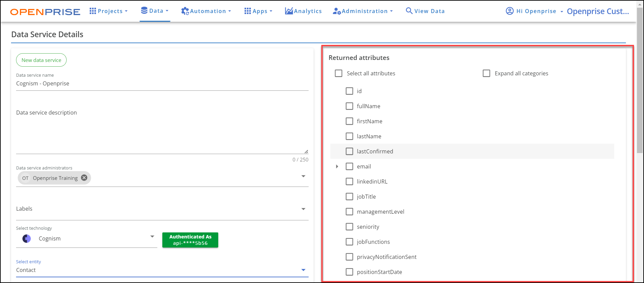Check the id attribute
The image size is (644, 283).
coord(349,91)
